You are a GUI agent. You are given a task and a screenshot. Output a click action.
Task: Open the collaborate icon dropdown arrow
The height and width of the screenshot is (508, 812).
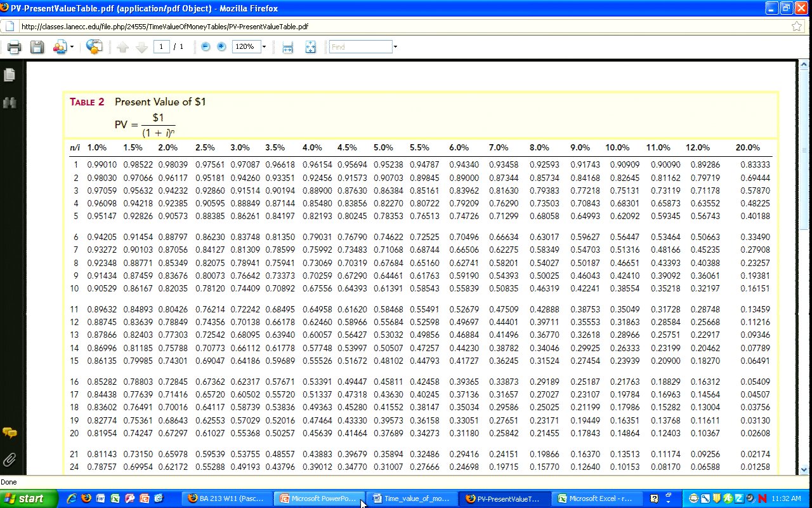coord(72,47)
